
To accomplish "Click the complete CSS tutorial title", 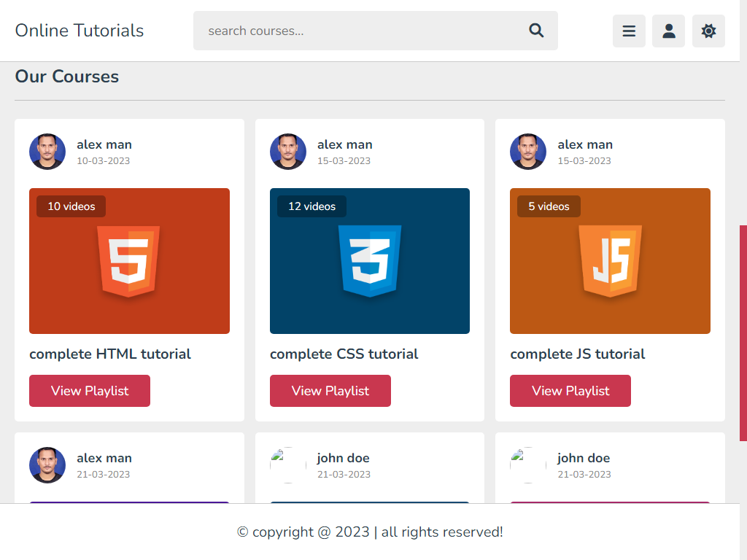I will tap(344, 354).
